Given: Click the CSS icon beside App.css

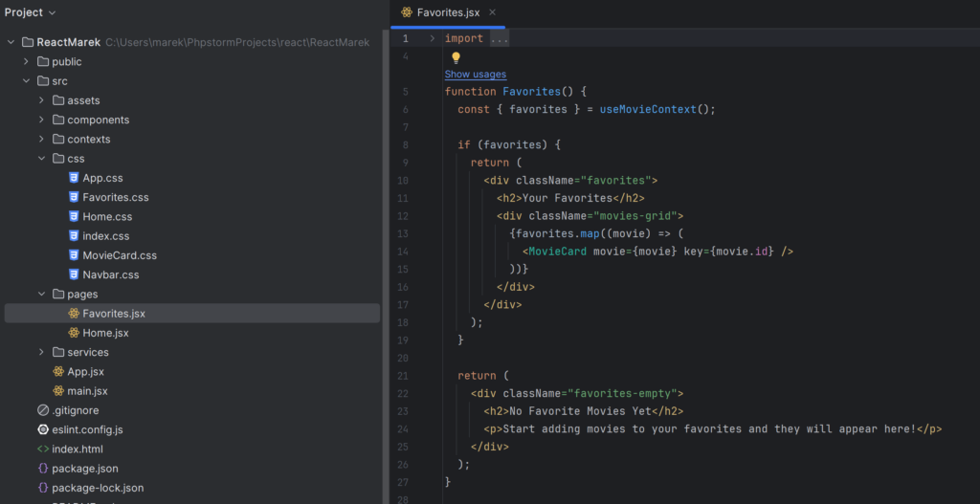Looking at the screenshot, I should pyautogui.click(x=74, y=178).
